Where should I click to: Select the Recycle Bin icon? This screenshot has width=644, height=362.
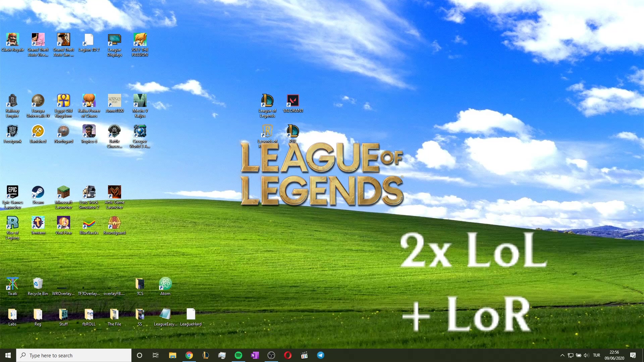[x=38, y=286]
